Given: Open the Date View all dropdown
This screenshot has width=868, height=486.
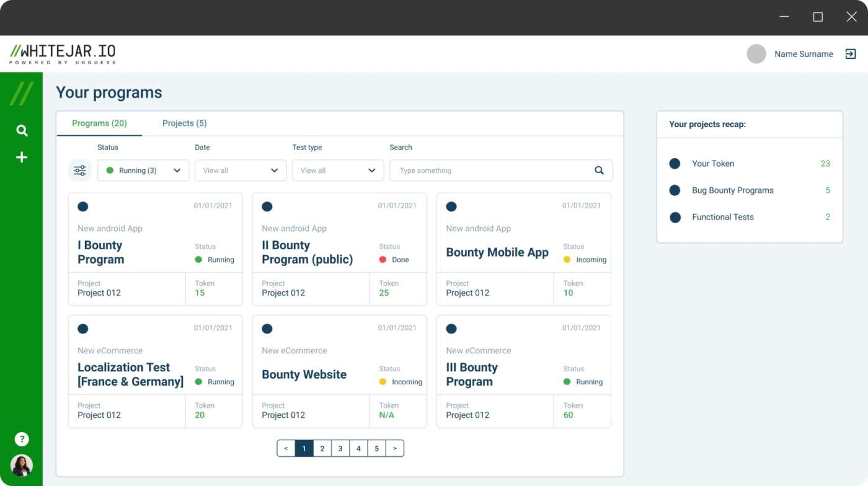Looking at the screenshot, I should (241, 170).
